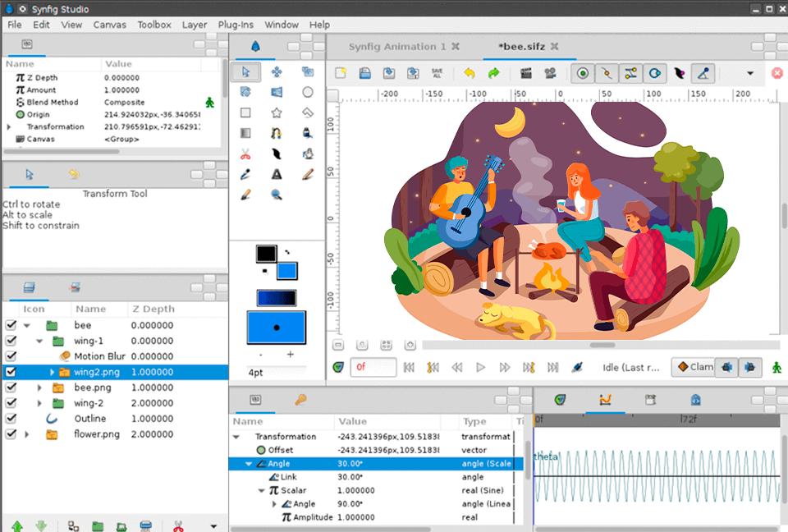Image resolution: width=788 pixels, height=532 pixels.
Task: Select the Circle tool
Action: (307, 92)
